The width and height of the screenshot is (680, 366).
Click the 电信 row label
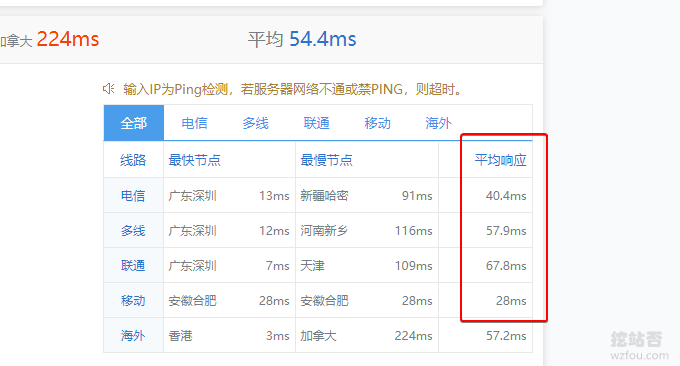point(133,196)
